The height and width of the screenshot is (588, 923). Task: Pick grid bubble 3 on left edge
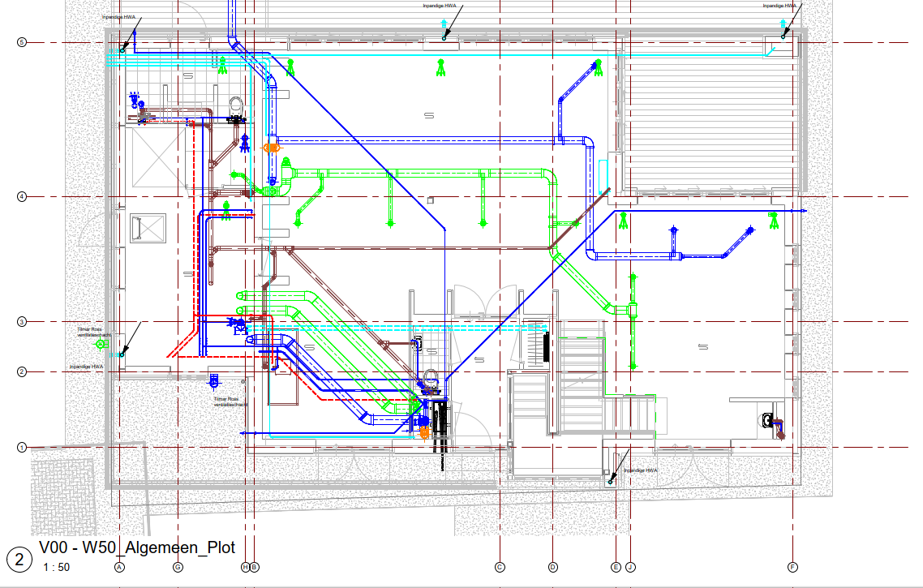tap(22, 322)
